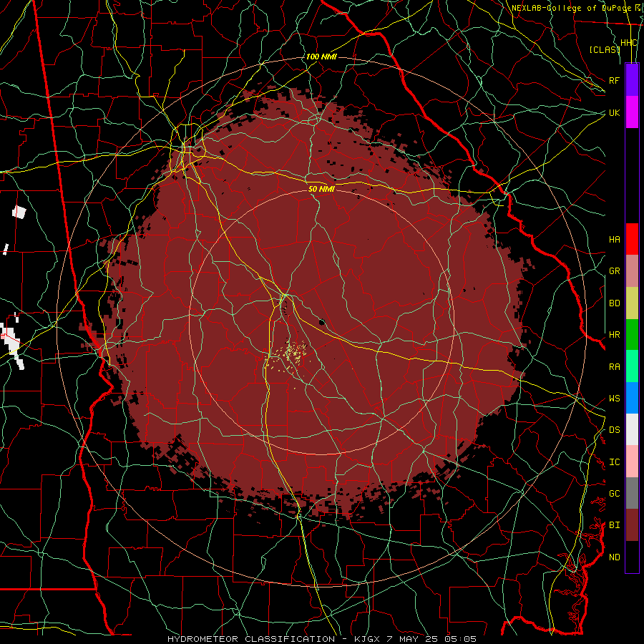Image resolution: width=644 pixels, height=644 pixels.
Task: Click the HA legend label
Action: tap(614, 240)
